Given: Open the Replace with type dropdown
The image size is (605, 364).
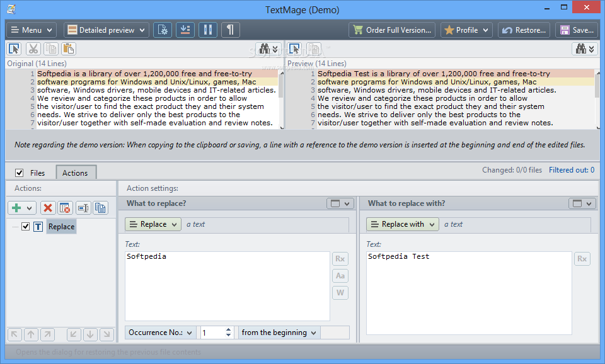Looking at the screenshot, I should click(x=403, y=224).
